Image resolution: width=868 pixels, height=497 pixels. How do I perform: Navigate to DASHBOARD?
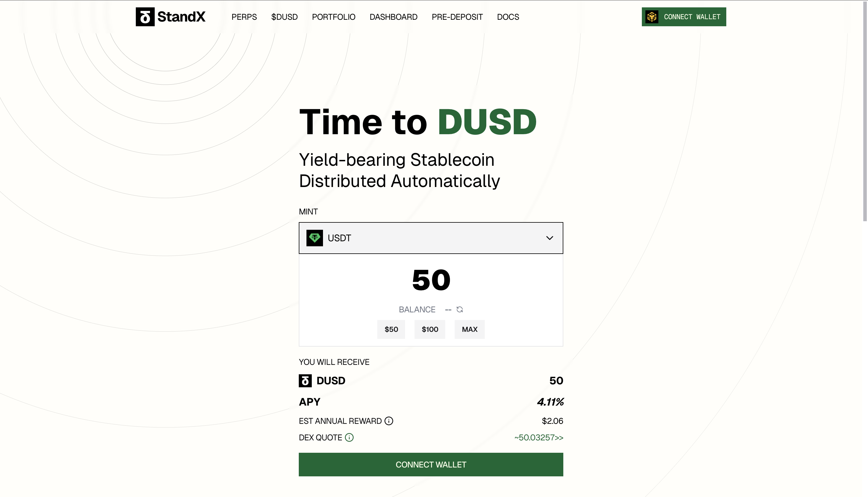point(393,17)
